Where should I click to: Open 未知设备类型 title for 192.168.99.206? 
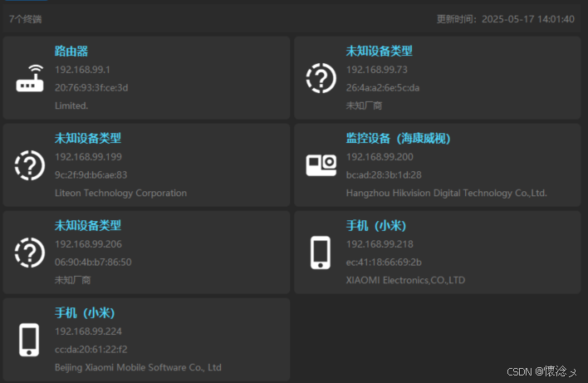click(88, 225)
